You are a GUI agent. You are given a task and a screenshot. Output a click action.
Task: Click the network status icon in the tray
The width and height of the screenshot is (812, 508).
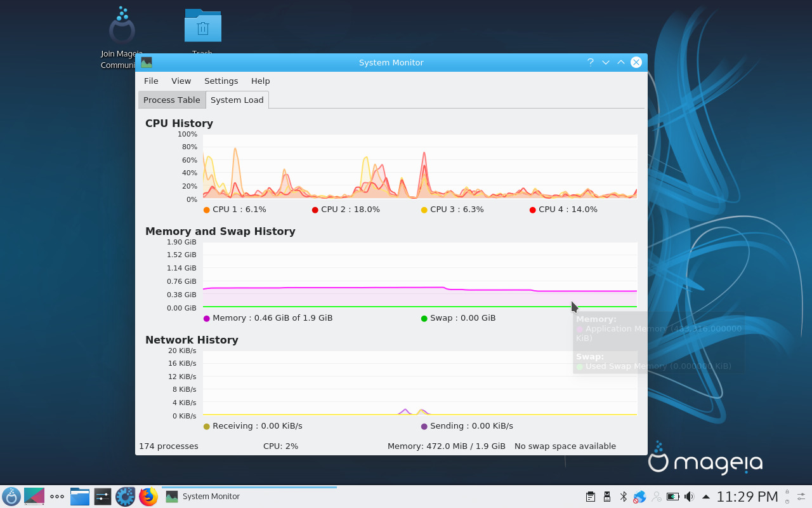pos(640,496)
